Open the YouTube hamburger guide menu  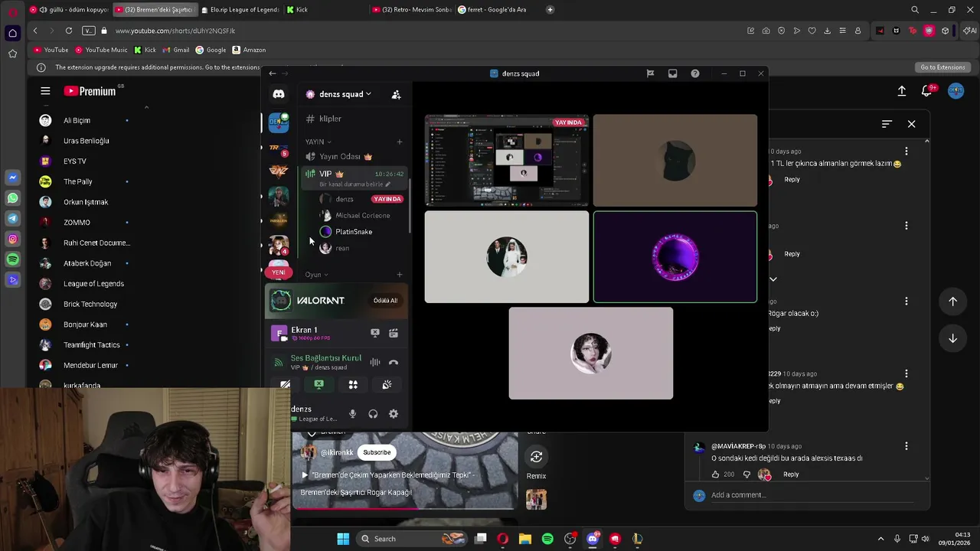click(45, 91)
